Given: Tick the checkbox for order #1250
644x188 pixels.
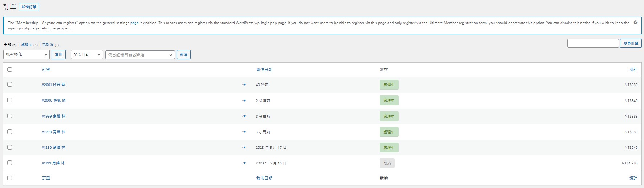Looking at the screenshot, I should 10,147.
